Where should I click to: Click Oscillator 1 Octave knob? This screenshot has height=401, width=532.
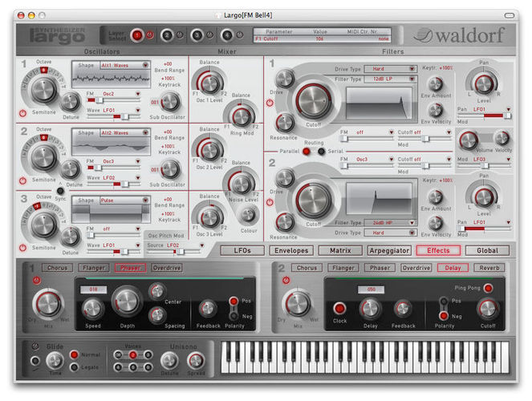tap(44, 90)
